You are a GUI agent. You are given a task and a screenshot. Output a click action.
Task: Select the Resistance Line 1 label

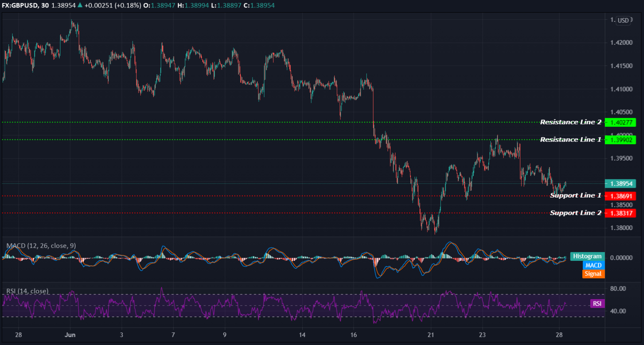(x=571, y=140)
